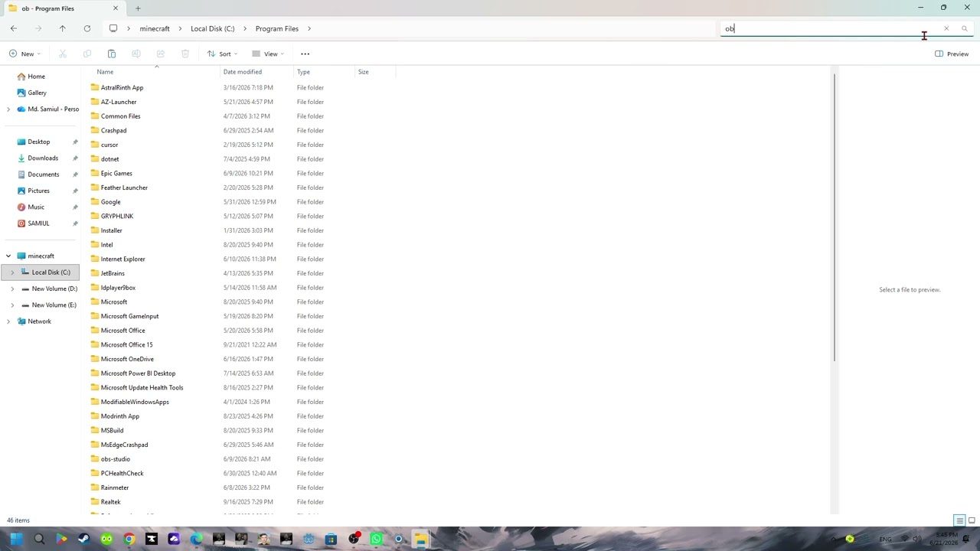Open the See more ellipsis menu
The height and width of the screenshot is (551, 980).
click(305, 54)
